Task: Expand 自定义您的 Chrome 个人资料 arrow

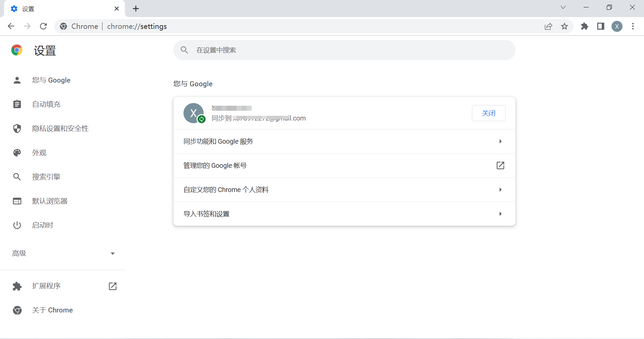Action: pyautogui.click(x=500, y=190)
